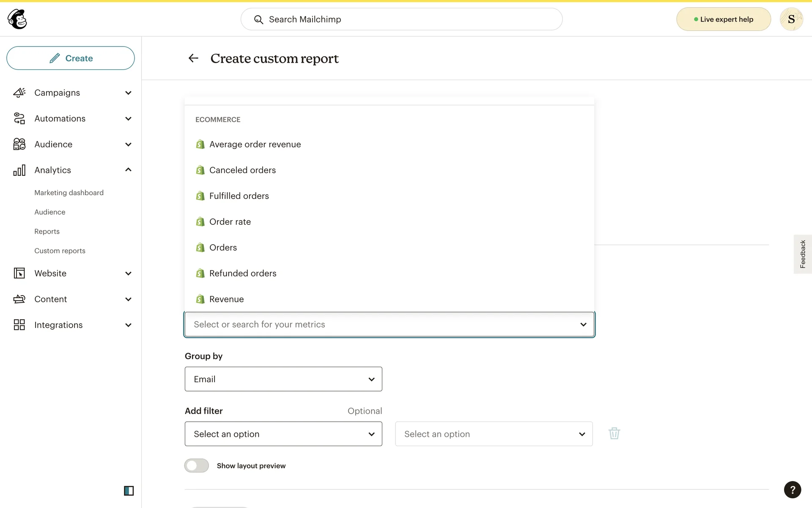Open Custom reports in sidebar

[60, 251]
